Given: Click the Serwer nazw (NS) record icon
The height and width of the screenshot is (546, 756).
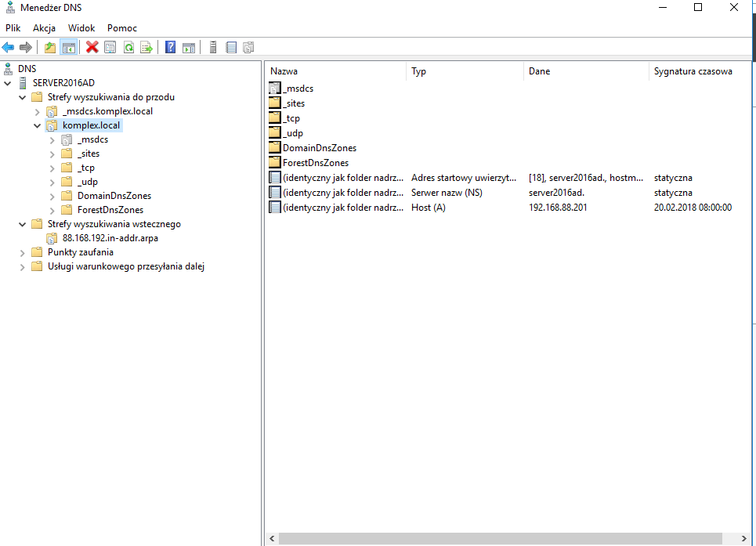Looking at the screenshot, I should 275,192.
